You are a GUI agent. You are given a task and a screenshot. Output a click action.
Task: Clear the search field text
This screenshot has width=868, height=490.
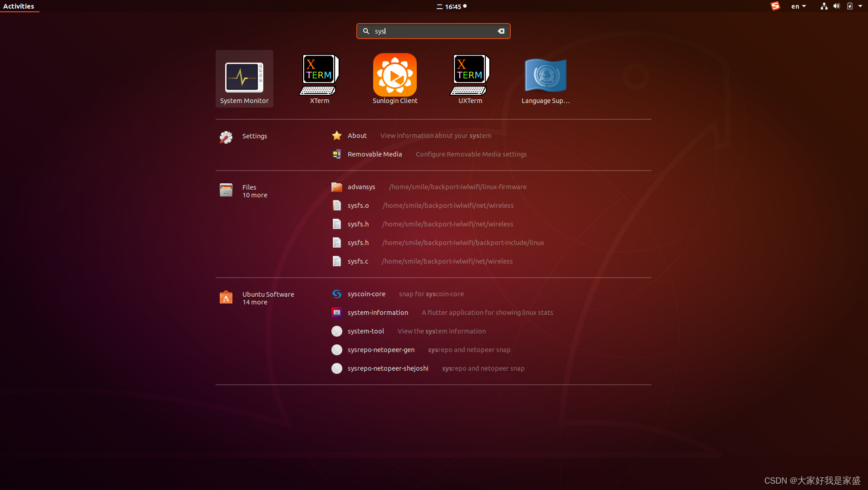pos(501,31)
